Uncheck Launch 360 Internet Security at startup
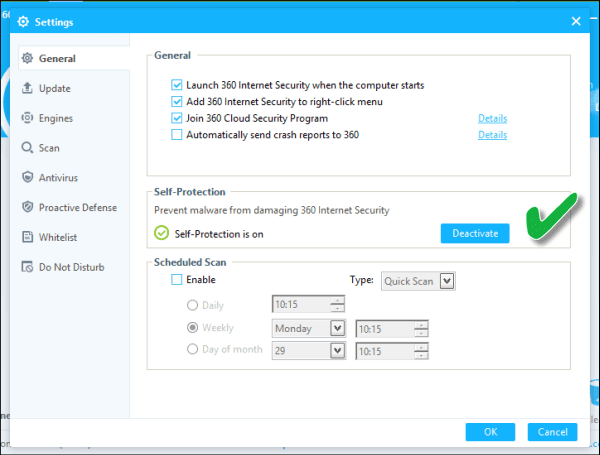 pyautogui.click(x=176, y=85)
